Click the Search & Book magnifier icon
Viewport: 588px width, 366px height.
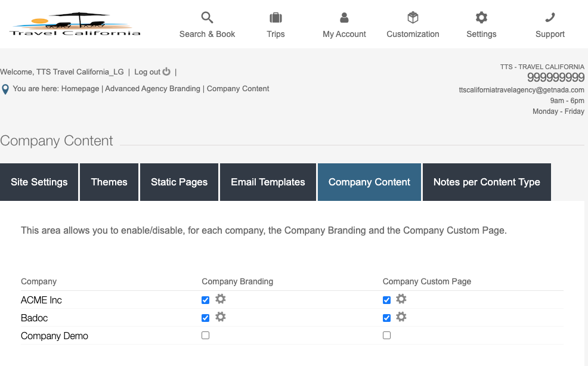click(x=207, y=17)
